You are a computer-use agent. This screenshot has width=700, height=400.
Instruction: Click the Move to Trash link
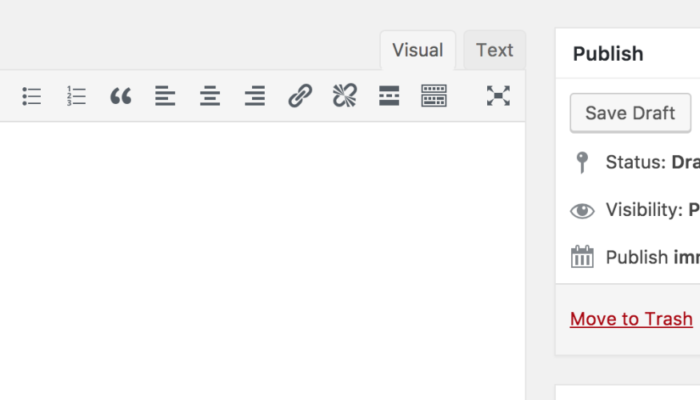tap(631, 319)
